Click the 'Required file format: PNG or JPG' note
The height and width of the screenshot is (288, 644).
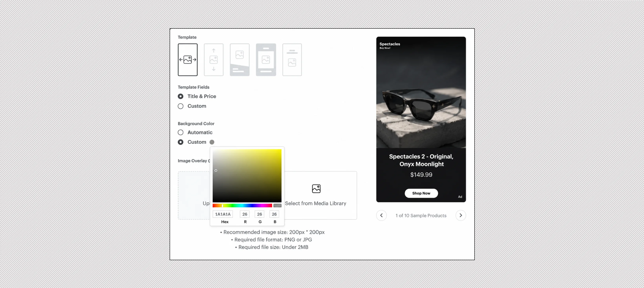click(x=272, y=240)
